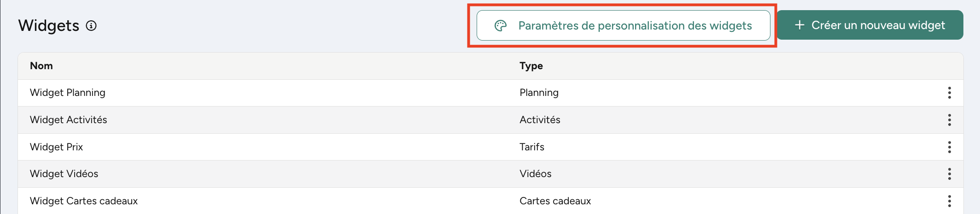The height and width of the screenshot is (214, 980).
Task: Click the info icon beside Widgets title
Action: pos(91,26)
